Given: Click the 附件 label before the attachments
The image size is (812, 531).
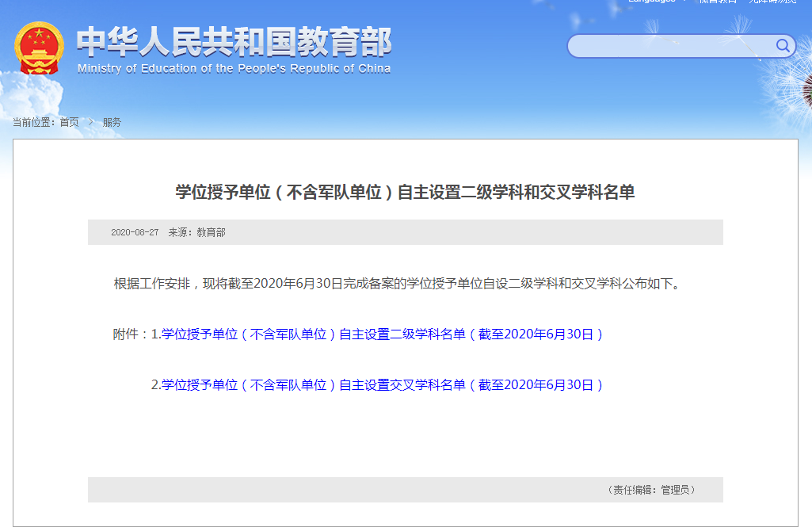Looking at the screenshot, I should pyautogui.click(x=130, y=334).
